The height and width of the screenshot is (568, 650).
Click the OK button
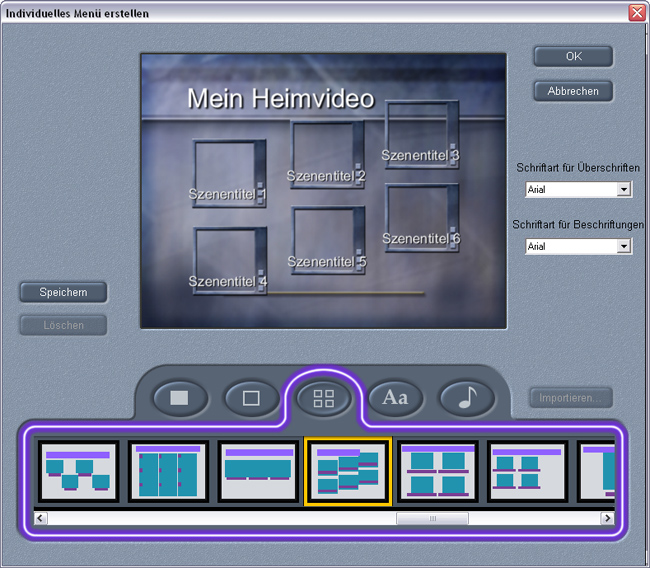click(x=573, y=57)
